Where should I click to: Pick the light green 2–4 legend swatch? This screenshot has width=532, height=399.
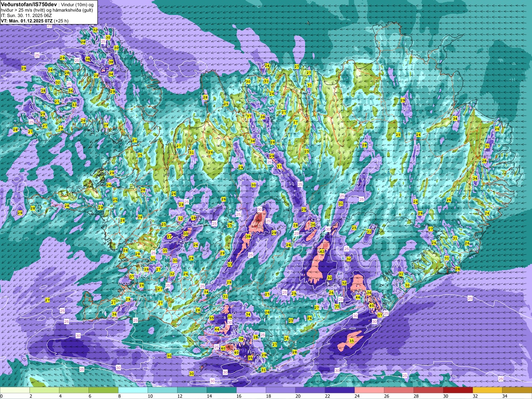click(44, 390)
